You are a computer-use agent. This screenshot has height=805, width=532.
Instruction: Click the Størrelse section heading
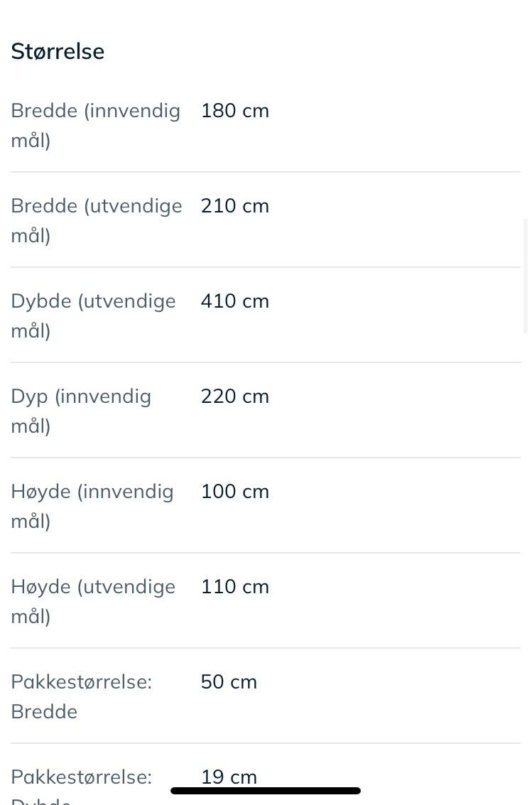(58, 51)
